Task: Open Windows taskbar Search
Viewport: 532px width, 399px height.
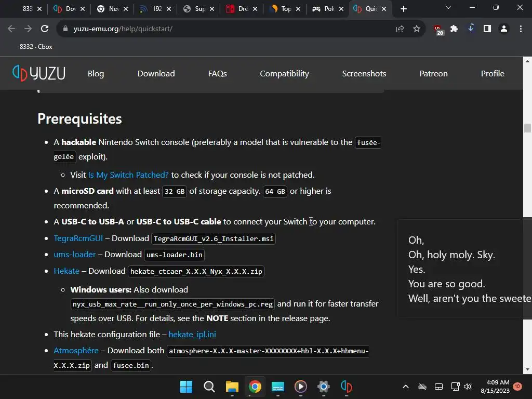Action: coord(209,387)
